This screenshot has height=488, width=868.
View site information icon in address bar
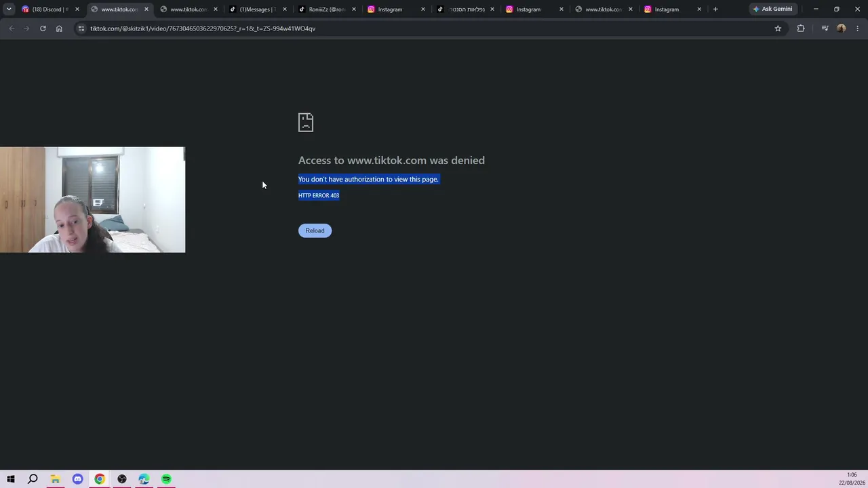(x=81, y=28)
